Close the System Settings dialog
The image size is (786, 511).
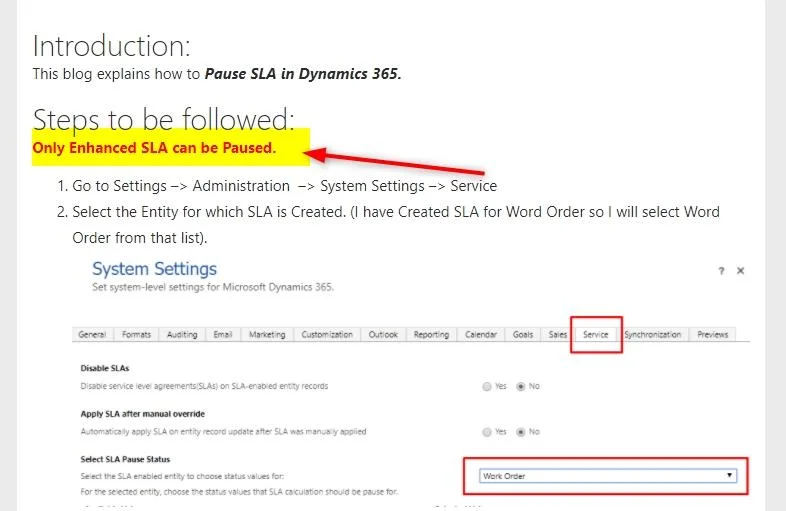[740, 271]
